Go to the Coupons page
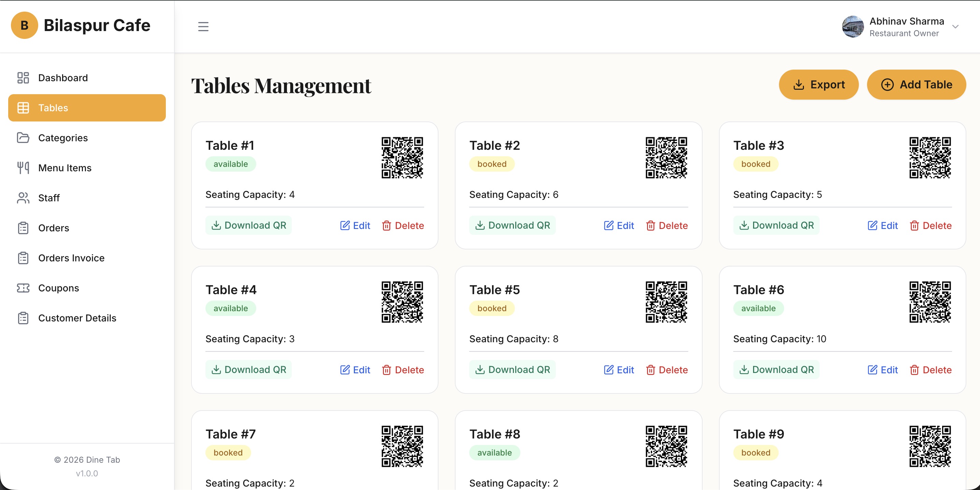The image size is (980, 490). pyautogui.click(x=87, y=288)
